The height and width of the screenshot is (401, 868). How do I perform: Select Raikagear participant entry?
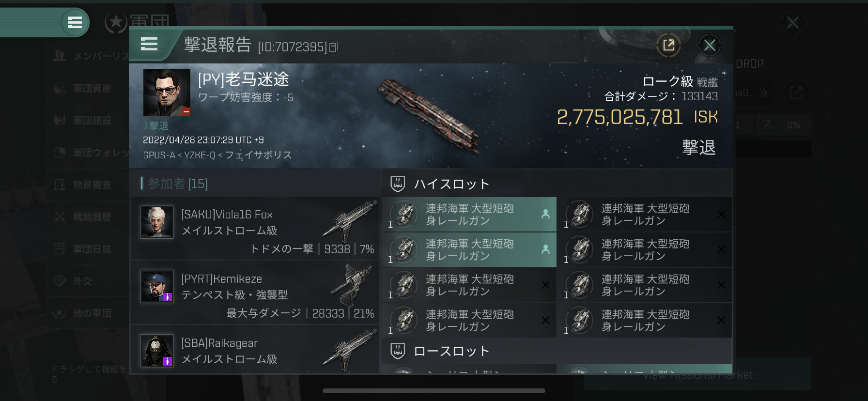pos(255,350)
